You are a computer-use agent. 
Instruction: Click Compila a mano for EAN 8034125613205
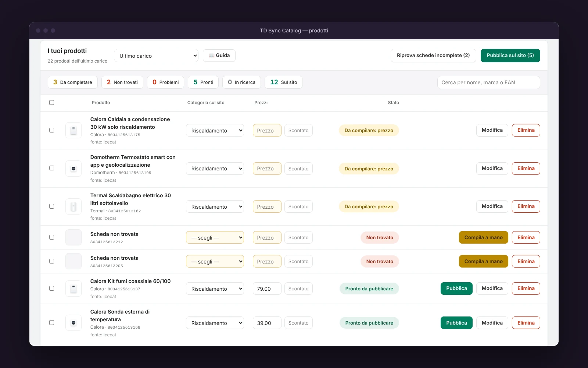(x=483, y=261)
